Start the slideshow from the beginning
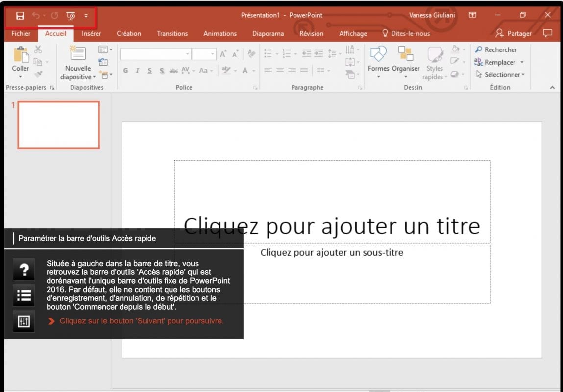 [71, 15]
